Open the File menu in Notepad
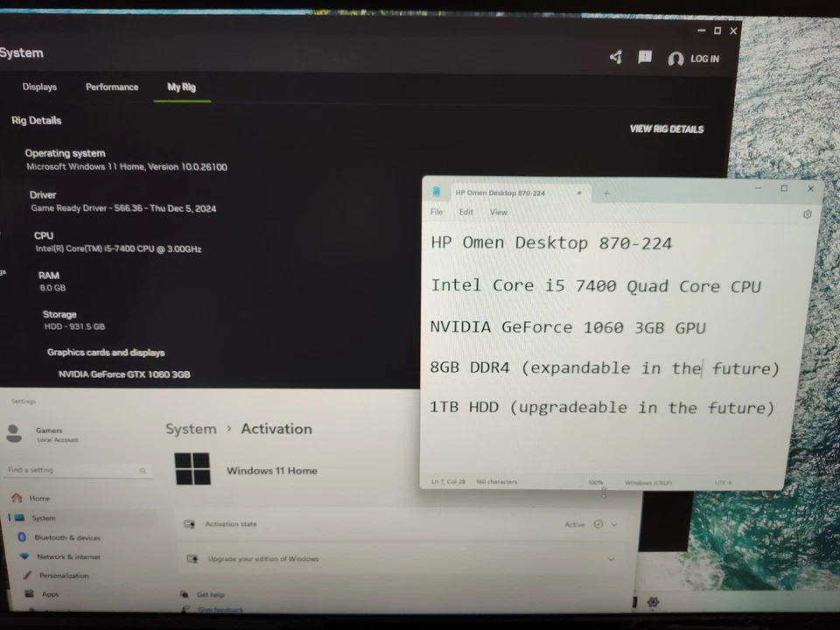This screenshot has height=630, width=840. pyautogui.click(x=436, y=212)
